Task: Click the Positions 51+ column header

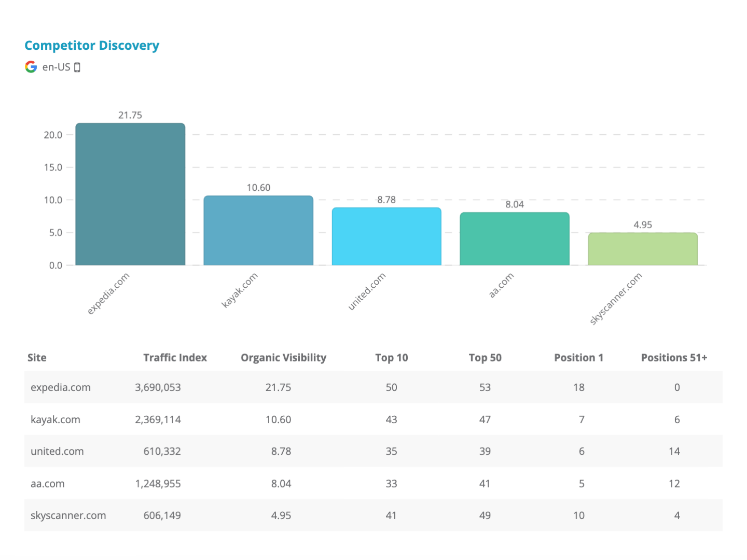Action: (674, 358)
